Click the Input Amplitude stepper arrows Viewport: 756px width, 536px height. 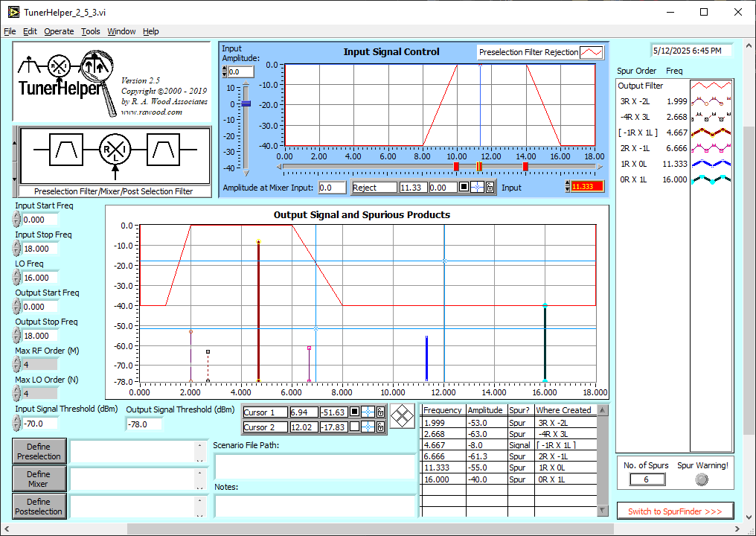point(225,72)
